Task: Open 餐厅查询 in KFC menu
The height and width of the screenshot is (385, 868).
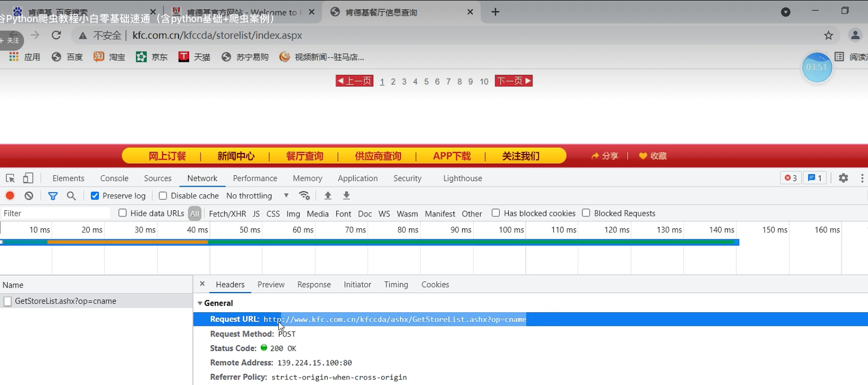Action: (x=305, y=156)
